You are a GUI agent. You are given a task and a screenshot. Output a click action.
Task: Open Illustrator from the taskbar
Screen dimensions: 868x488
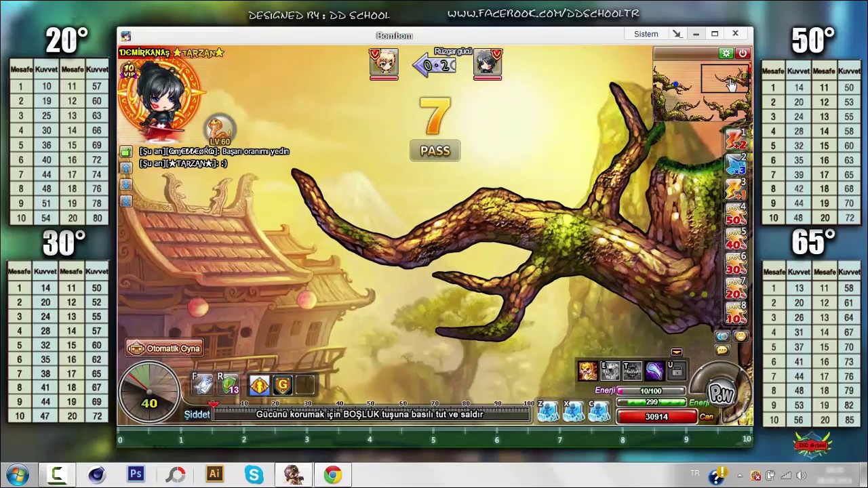point(214,474)
